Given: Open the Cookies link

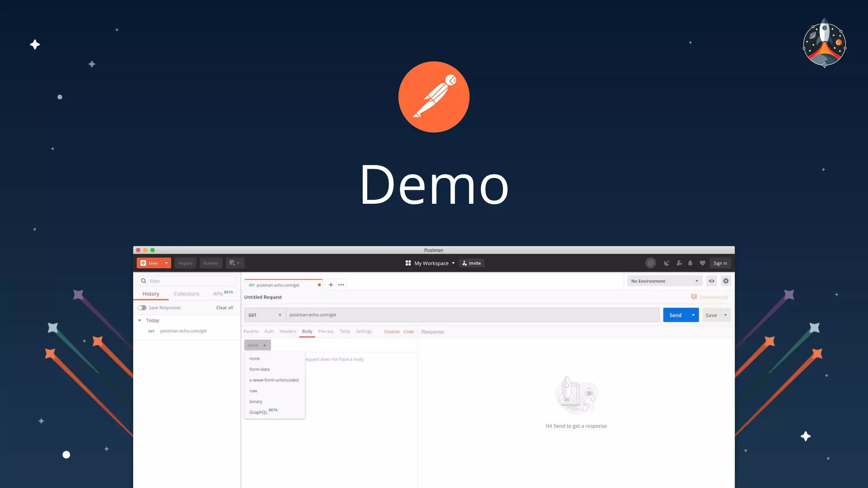Looking at the screenshot, I should [x=392, y=332].
